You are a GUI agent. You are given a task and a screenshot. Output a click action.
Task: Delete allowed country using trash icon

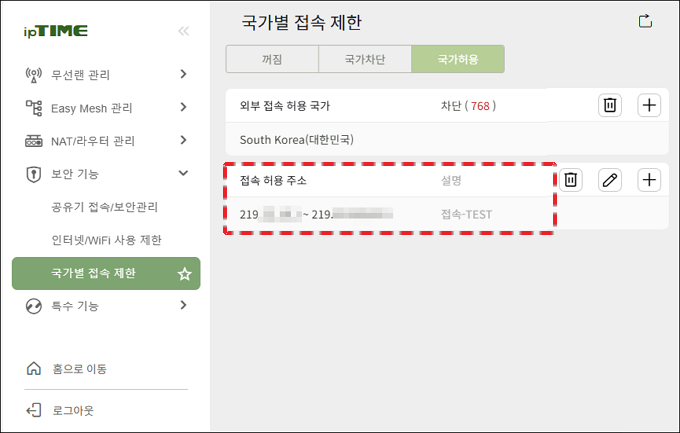point(610,105)
